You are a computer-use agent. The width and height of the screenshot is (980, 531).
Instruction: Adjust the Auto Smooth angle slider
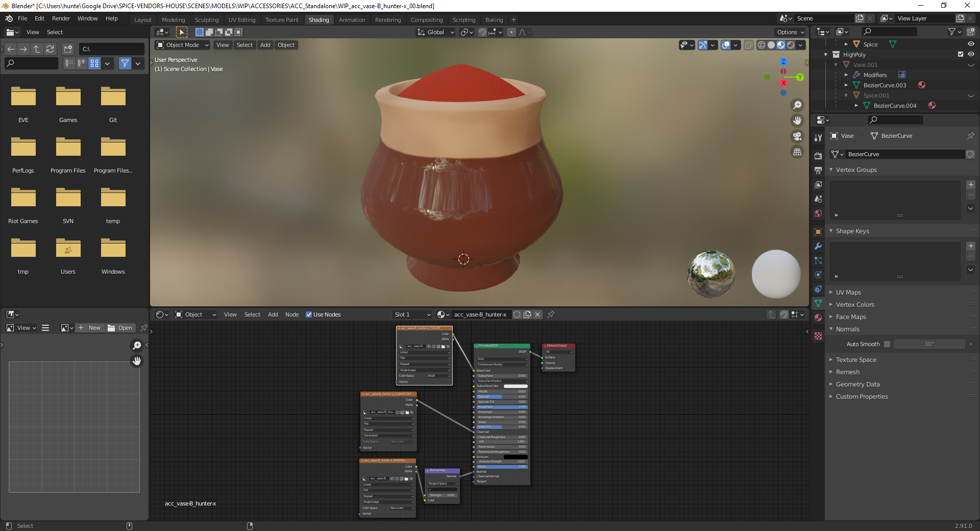tap(929, 344)
